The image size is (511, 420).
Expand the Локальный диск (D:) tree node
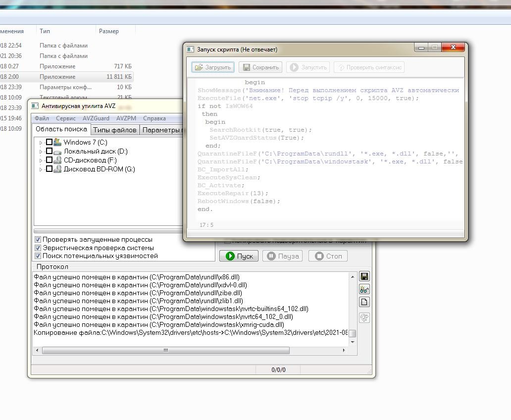41,151
